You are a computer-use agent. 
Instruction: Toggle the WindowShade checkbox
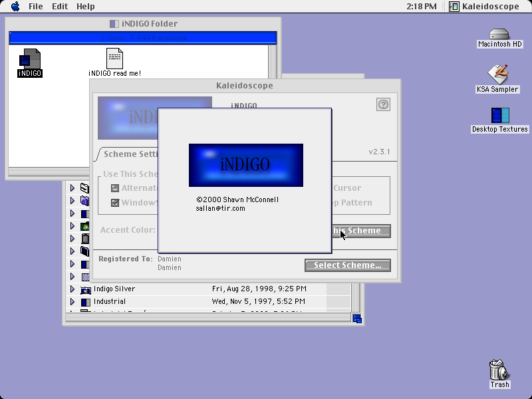coord(115,203)
